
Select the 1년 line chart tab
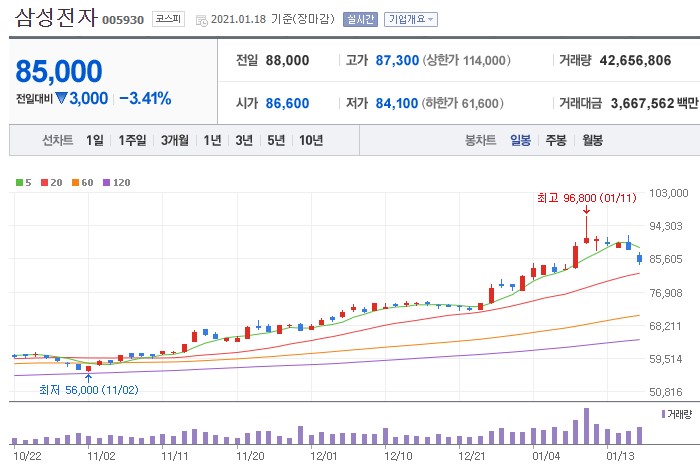(212, 140)
